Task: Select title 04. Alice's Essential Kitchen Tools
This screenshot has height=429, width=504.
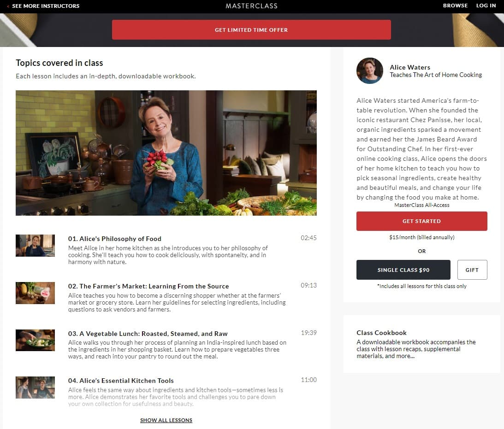Action: click(121, 381)
